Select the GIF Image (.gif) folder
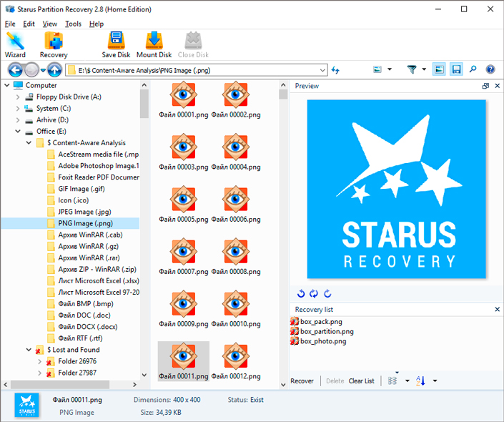 coord(76,189)
